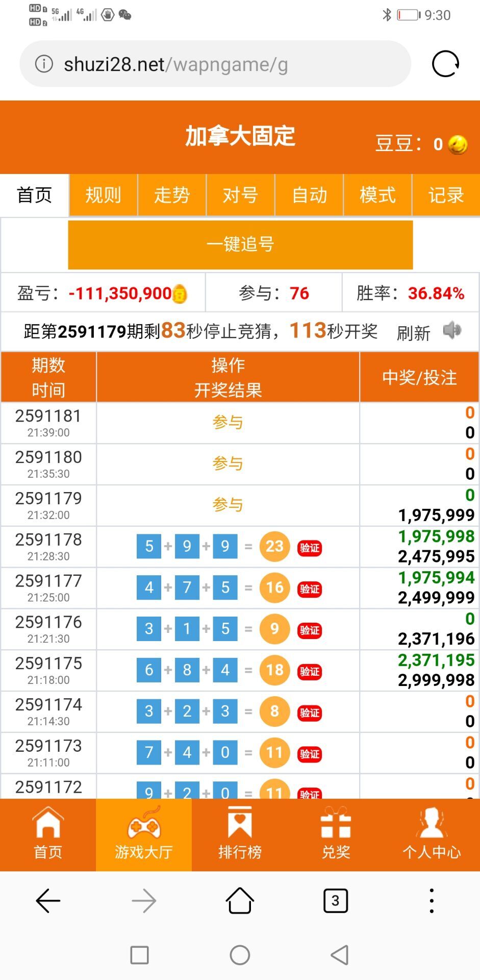Viewport: 480px width, 980px height.
Task: Tap the 一键追号 button
Action: coord(240,244)
